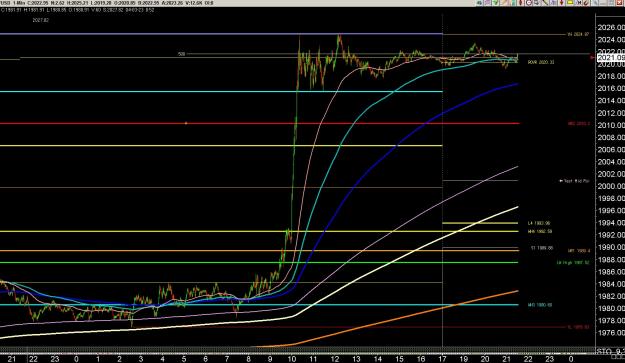Viewport: 625px width, 363px height.
Task: Close the chart window with red X
Action: (619, 3)
